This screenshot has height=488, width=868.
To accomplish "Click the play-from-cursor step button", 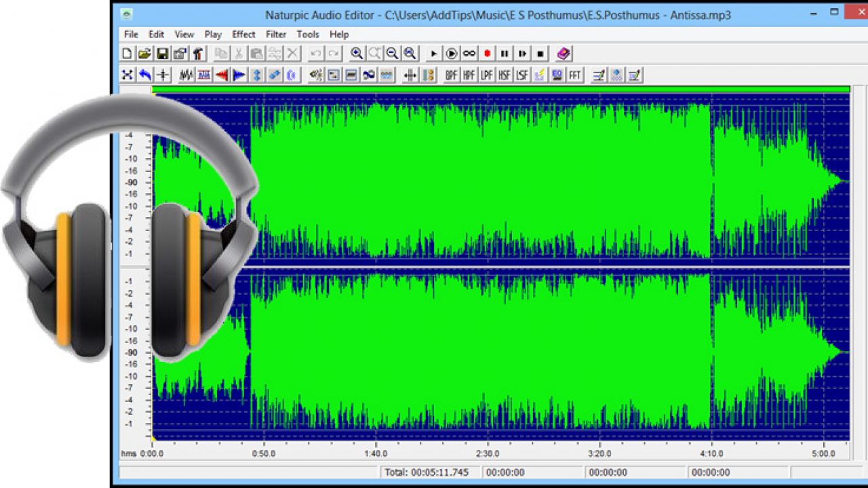I will (522, 54).
